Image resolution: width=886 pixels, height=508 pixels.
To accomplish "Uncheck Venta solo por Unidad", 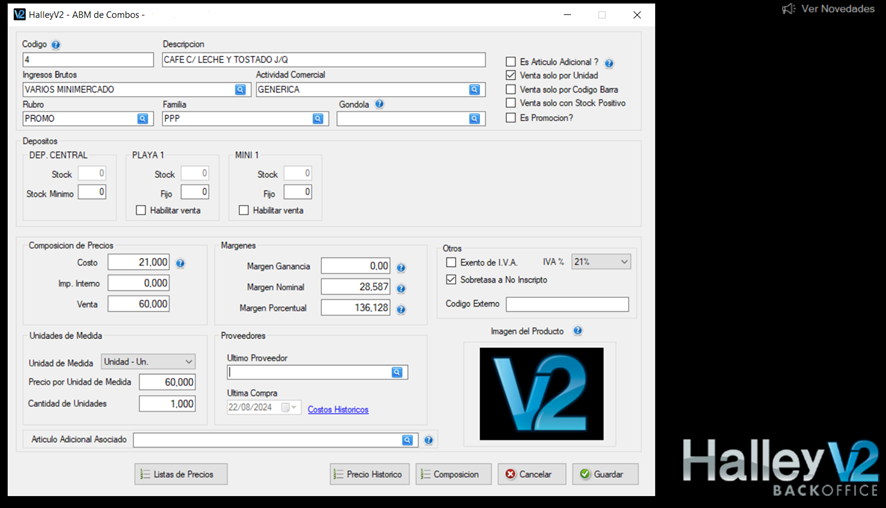I will pos(511,75).
